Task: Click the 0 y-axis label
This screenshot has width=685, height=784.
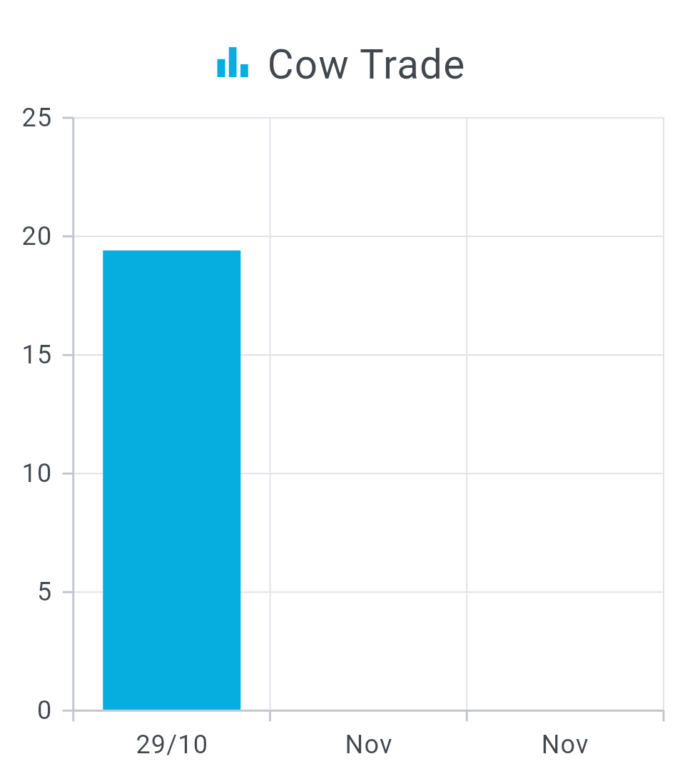Action: (x=44, y=710)
